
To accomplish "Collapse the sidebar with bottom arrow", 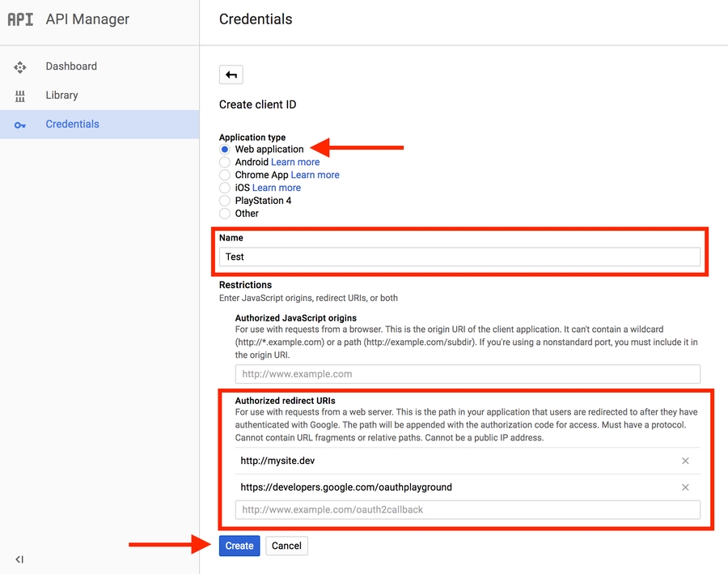I will pos(19,559).
